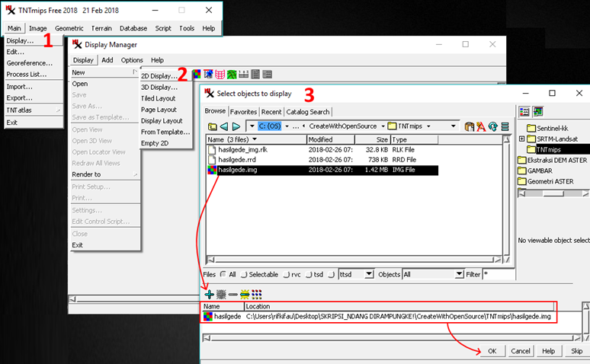Switch to the Catalog Search tab

(x=308, y=112)
